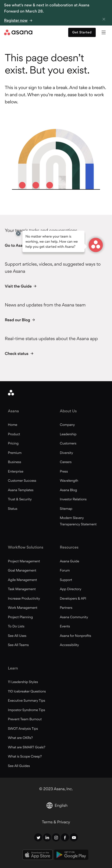Open Asana's LinkedIn page
This screenshot has width=112, height=868.
[x=47, y=837]
